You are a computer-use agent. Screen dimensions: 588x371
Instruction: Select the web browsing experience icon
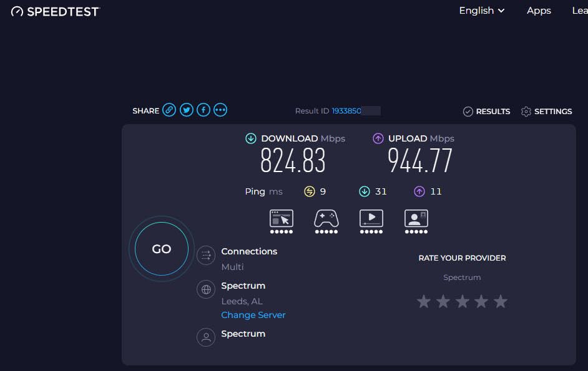282,221
